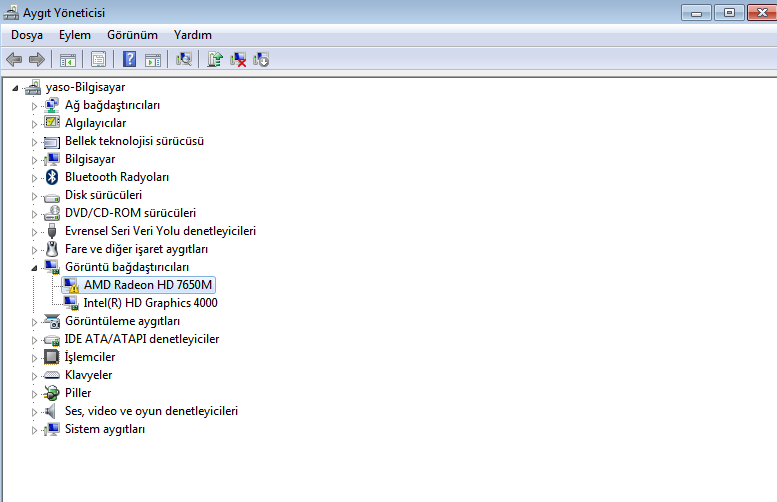Collapse the Görüntü bağdaştırıcıları node
This screenshot has height=502, width=777.
pos(34,268)
